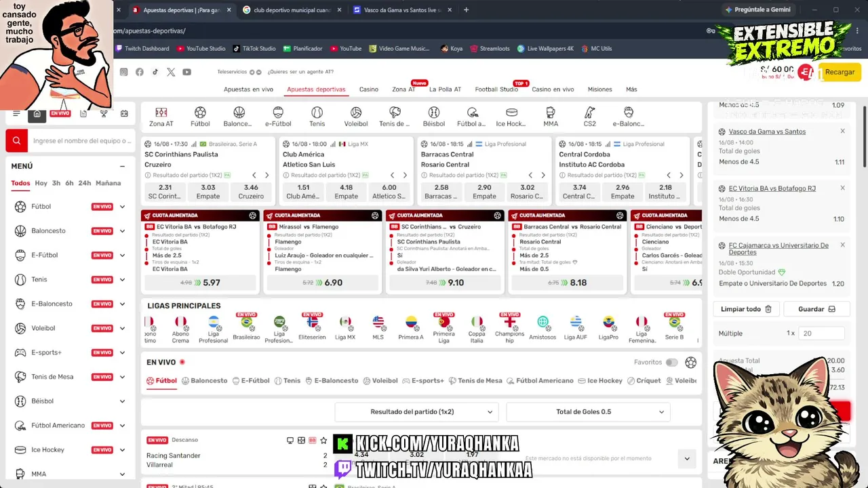
Task: Select the e-Fútbol icon in sports bar
Action: [x=278, y=113]
